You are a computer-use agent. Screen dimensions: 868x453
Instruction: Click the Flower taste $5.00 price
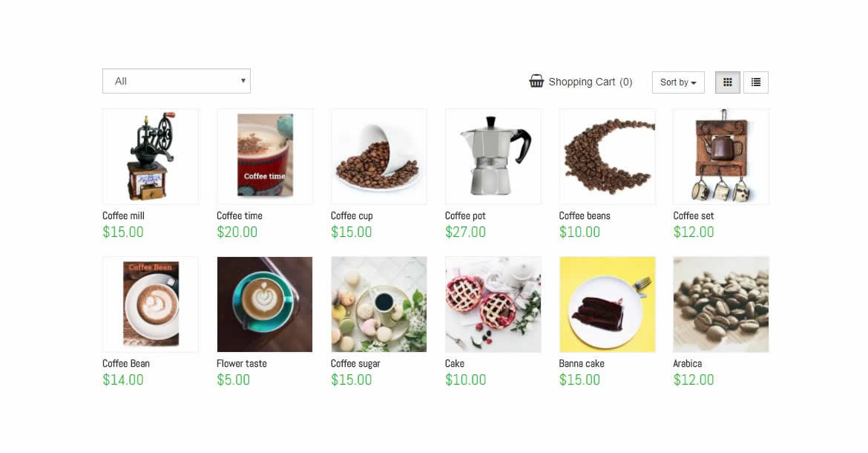coord(233,380)
